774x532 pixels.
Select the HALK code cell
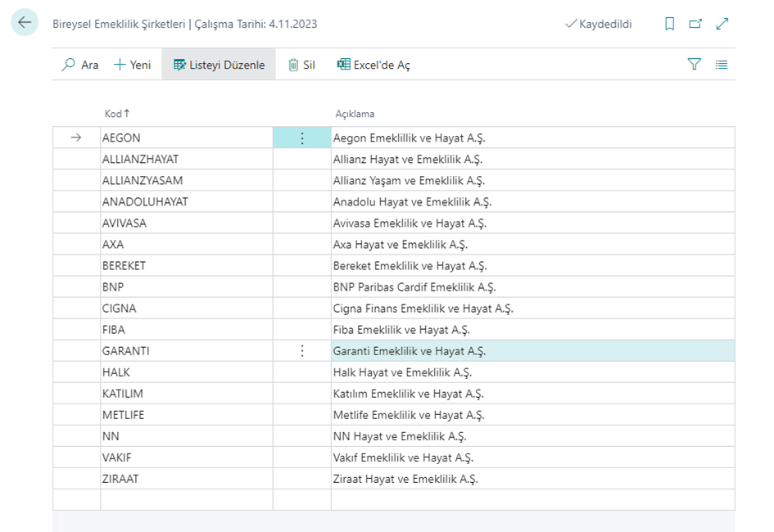(187, 372)
